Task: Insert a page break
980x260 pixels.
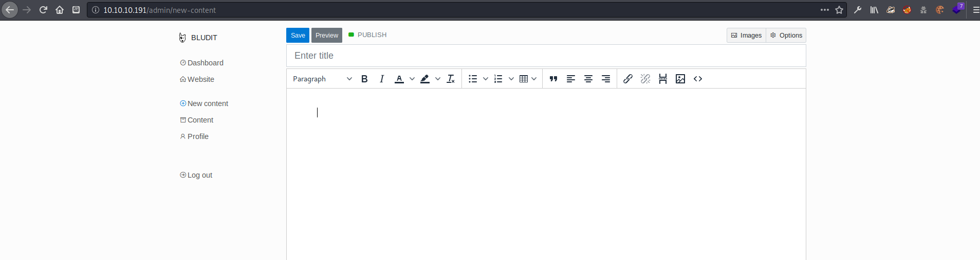Action: [663, 79]
